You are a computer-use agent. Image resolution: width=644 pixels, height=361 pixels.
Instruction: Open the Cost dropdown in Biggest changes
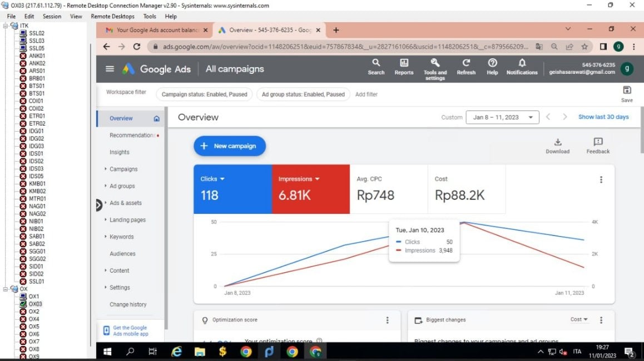579,319
